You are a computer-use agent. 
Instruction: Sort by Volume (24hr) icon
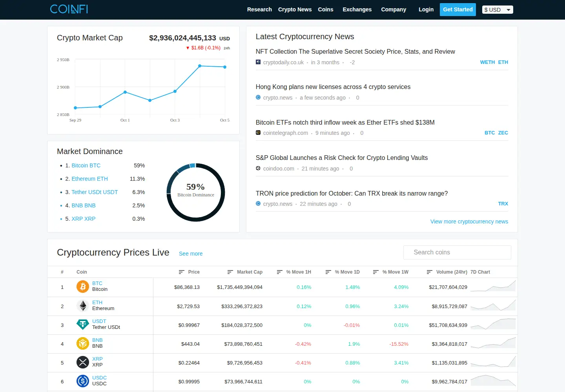(x=430, y=272)
